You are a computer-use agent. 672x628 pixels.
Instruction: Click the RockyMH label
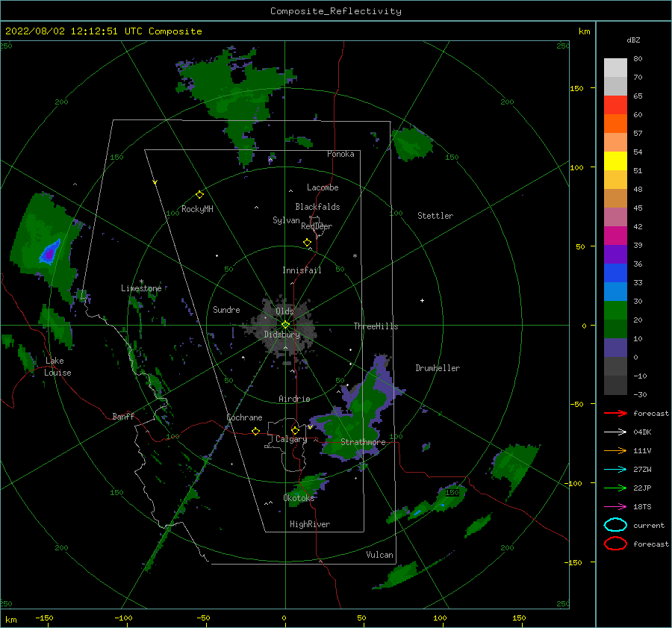click(197, 209)
